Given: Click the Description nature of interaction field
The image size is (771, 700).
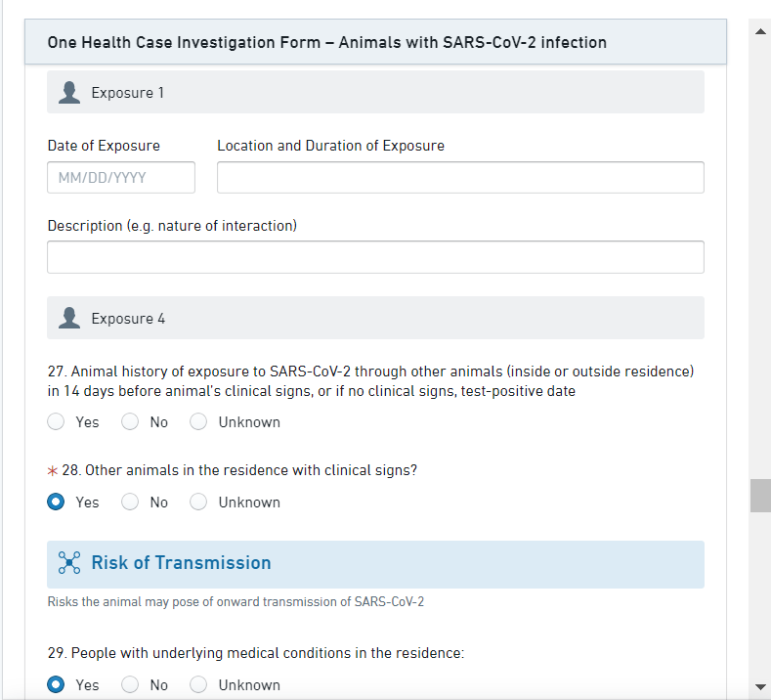Looking at the screenshot, I should [x=375, y=257].
